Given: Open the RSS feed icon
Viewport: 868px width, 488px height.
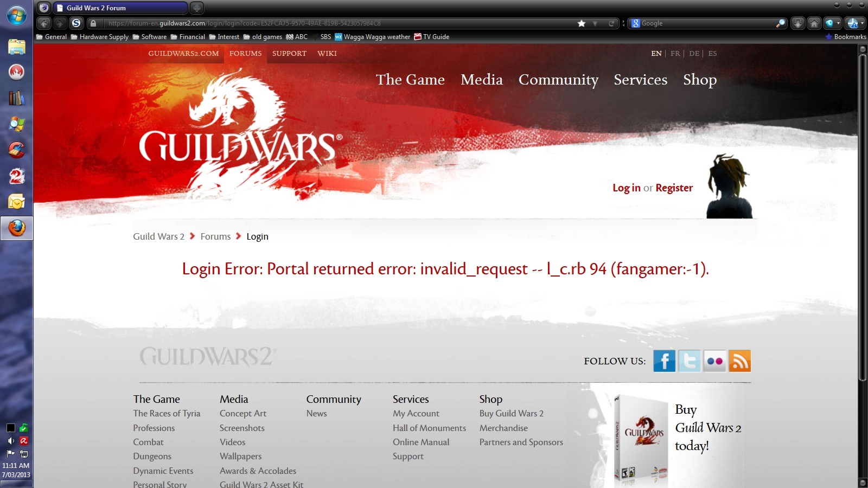Looking at the screenshot, I should (739, 361).
